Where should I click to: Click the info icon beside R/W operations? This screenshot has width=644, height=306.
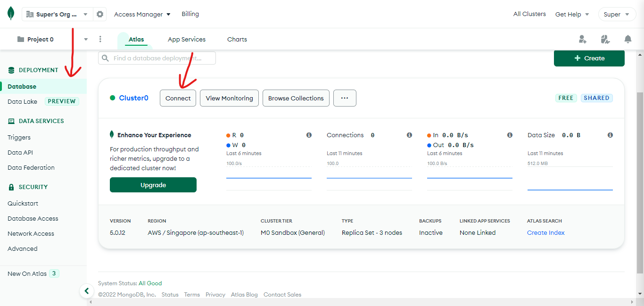tap(309, 135)
